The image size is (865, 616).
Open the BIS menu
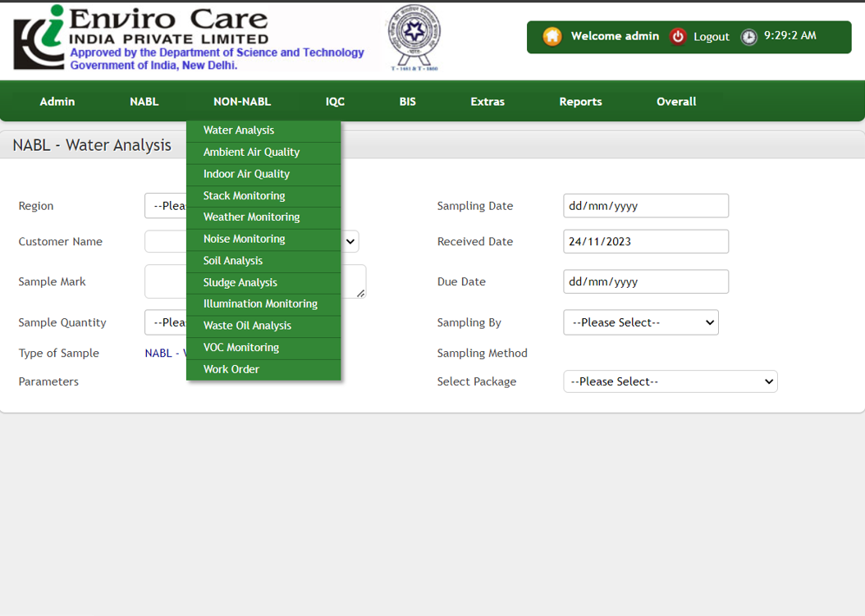(407, 102)
